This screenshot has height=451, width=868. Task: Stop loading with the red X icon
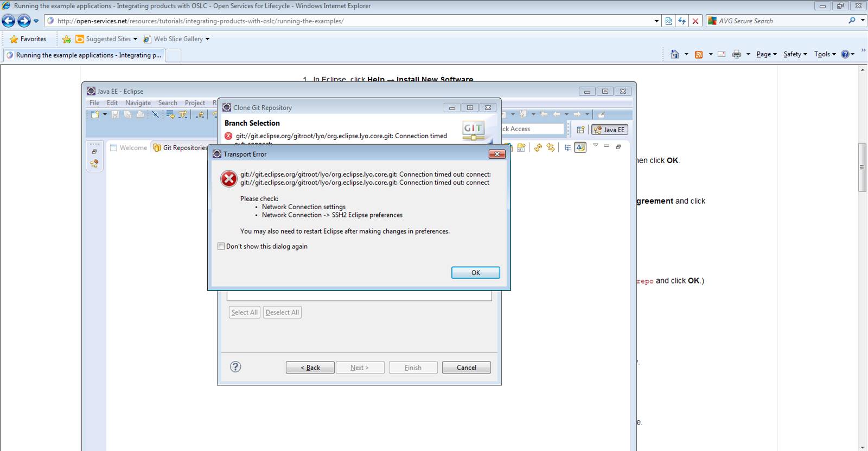tap(695, 21)
